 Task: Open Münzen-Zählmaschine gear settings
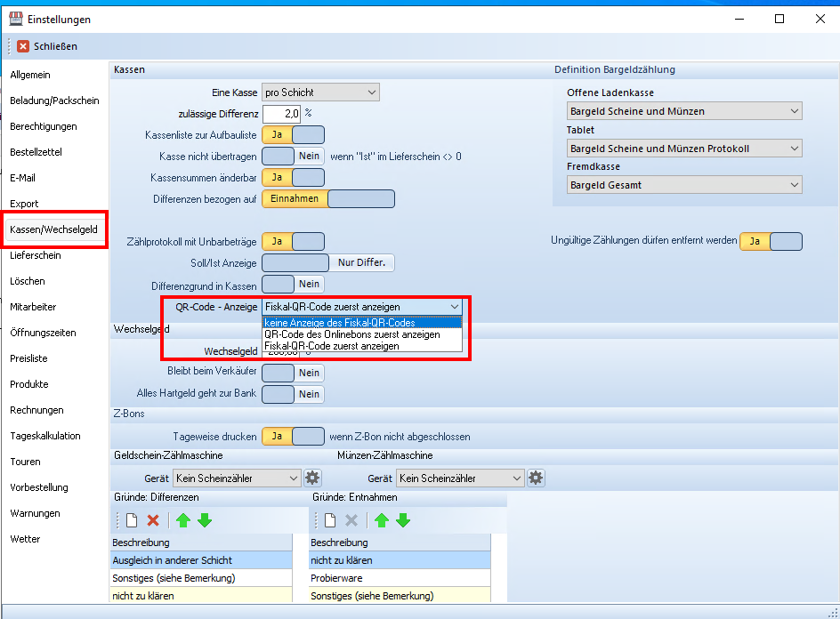pos(535,478)
